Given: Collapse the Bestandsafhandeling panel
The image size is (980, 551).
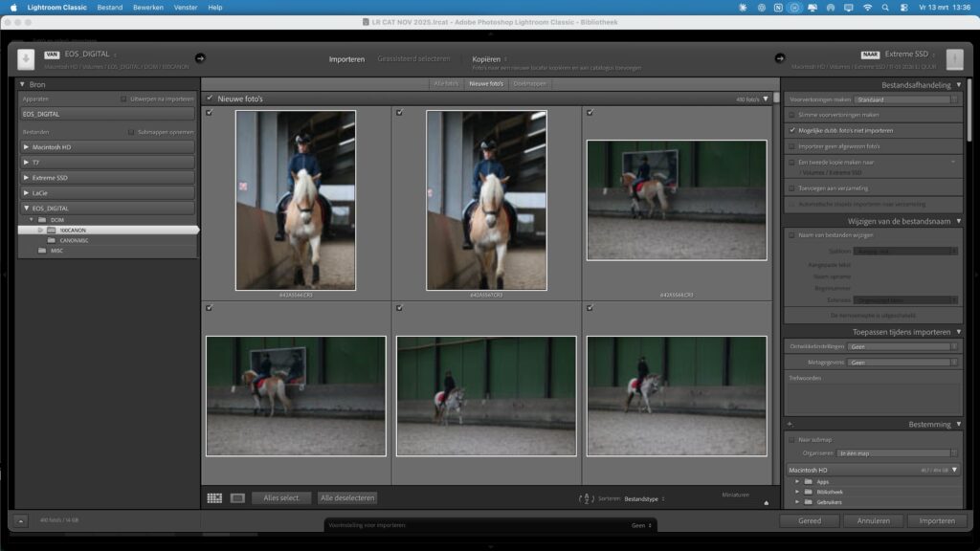Looking at the screenshot, I should click(x=957, y=84).
